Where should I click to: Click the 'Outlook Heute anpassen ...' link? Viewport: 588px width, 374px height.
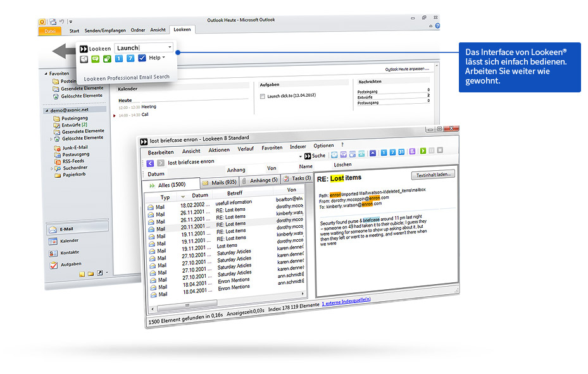(x=407, y=70)
